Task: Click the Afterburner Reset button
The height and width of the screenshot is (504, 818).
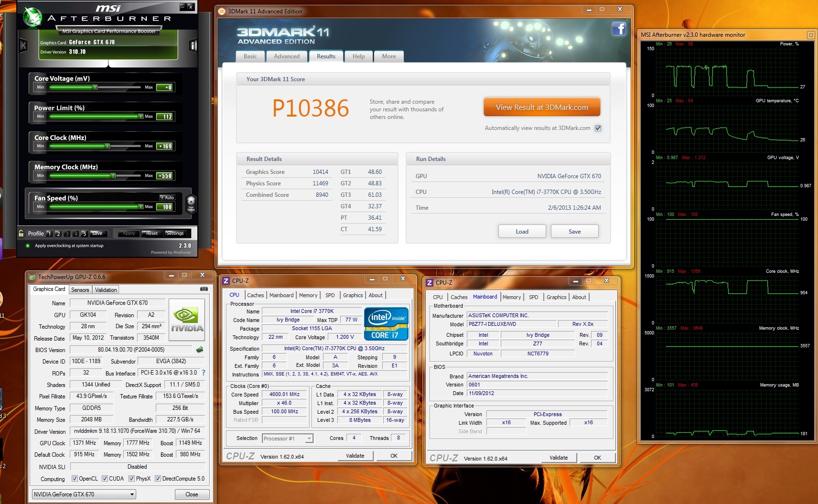Action: coord(152,234)
